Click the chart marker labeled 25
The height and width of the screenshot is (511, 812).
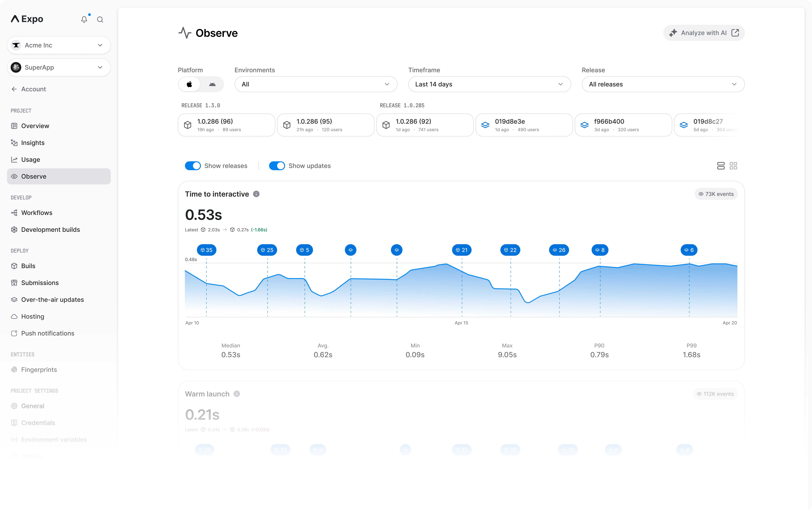tap(267, 250)
